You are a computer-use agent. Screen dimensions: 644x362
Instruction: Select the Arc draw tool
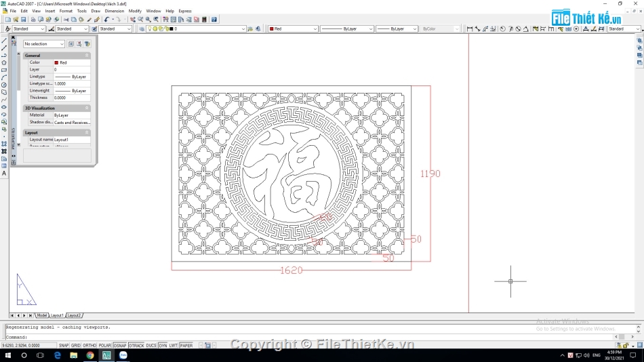tap(4, 78)
